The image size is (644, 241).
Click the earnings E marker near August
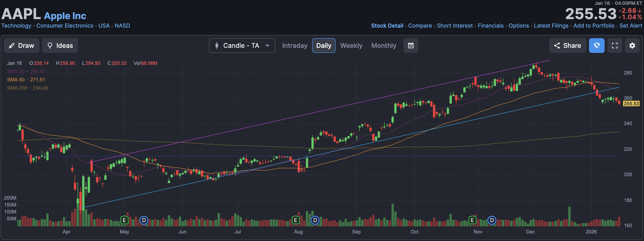pyautogui.click(x=296, y=220)
